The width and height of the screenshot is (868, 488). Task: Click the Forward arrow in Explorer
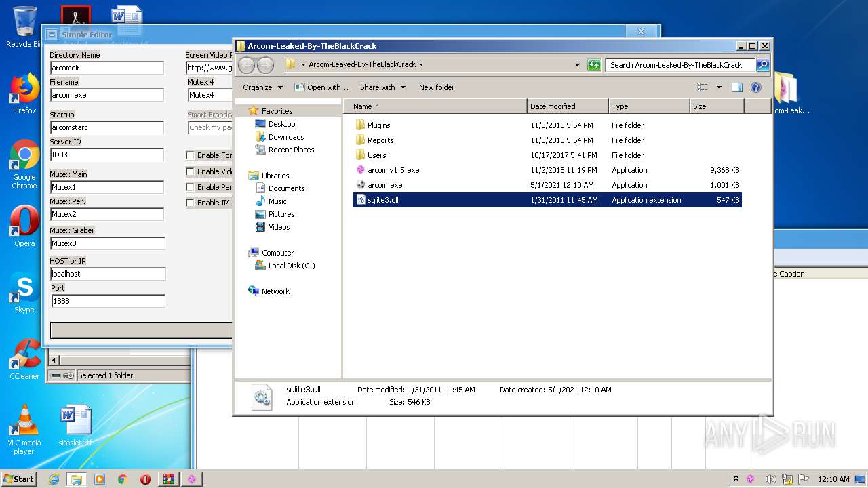coord(265,65)
